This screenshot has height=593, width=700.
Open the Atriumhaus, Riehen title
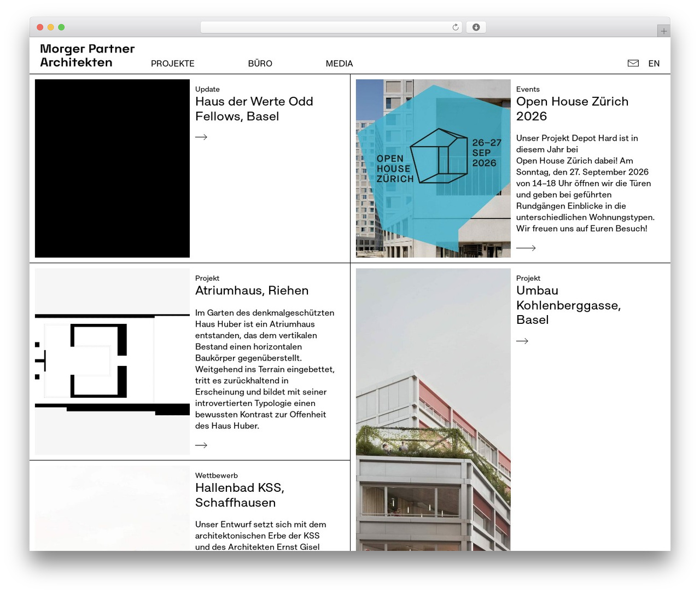point(252,290)
